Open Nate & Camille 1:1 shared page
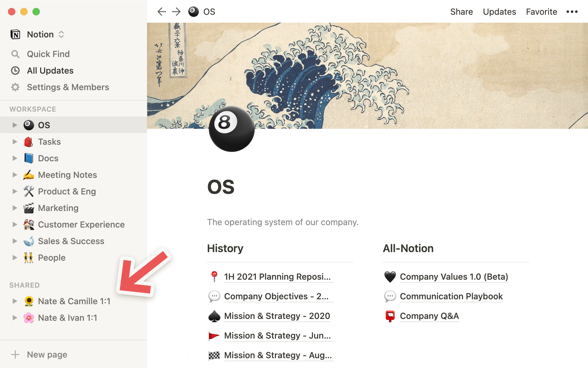Image resolution: width=588 pixels, height=368 pixels. tap(74, 301)
